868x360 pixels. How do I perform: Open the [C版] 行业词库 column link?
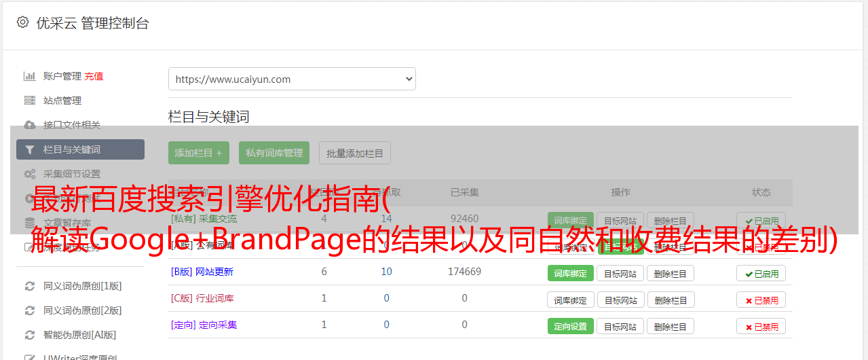point(202,298)
